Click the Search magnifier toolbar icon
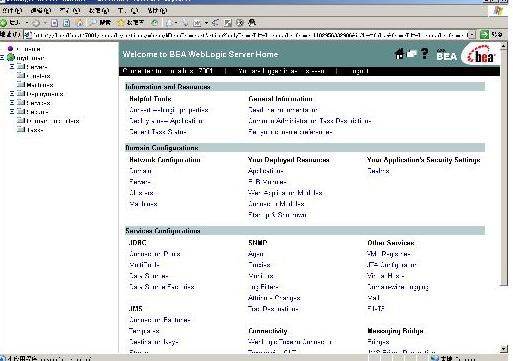The image size is (513, 361). click(x=92, y=23)
